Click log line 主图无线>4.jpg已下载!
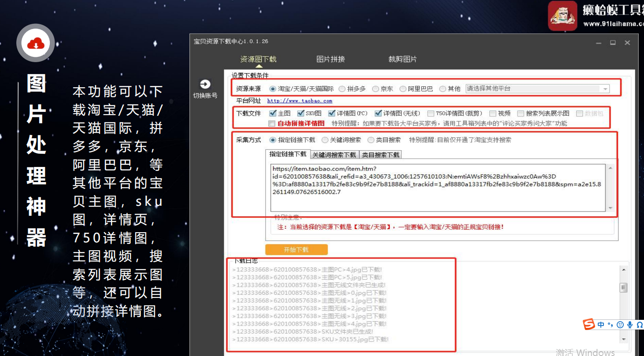The height and width of the screenshot is (356, 644). coord(309,323)
